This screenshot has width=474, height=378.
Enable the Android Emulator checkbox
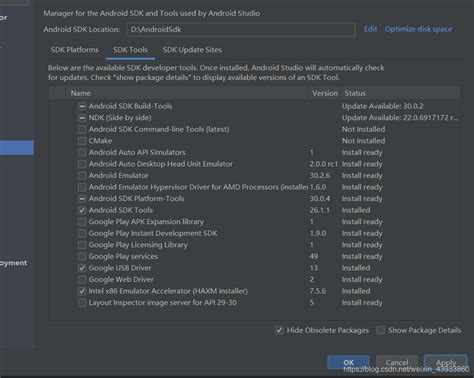pos(82,176)
